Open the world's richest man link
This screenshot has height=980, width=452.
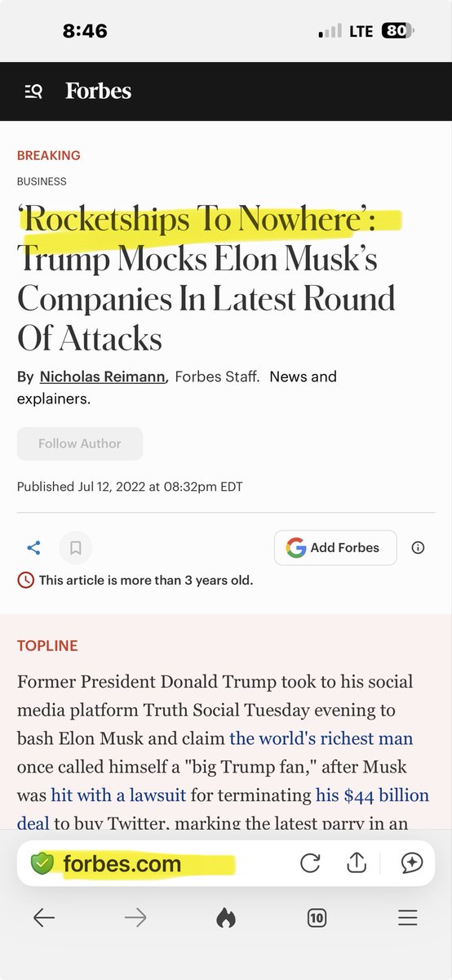[321, 739]
